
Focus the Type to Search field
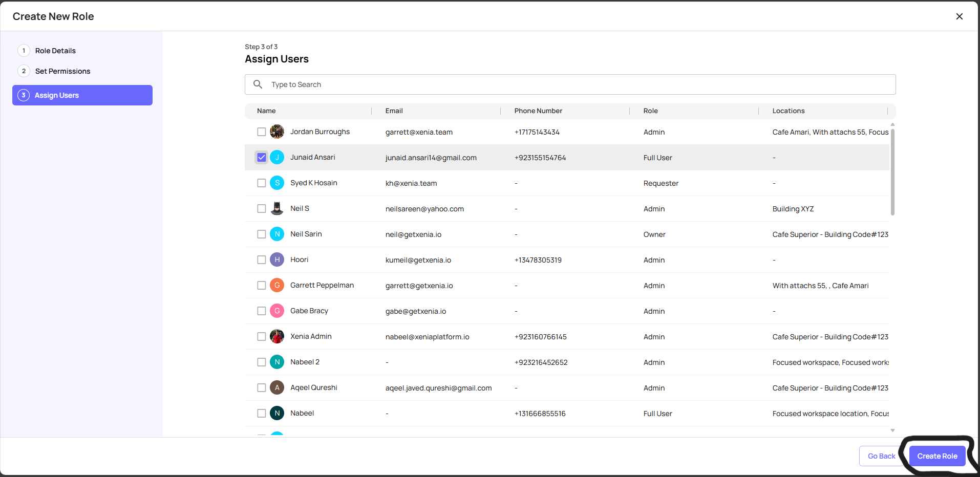point(579,84)
